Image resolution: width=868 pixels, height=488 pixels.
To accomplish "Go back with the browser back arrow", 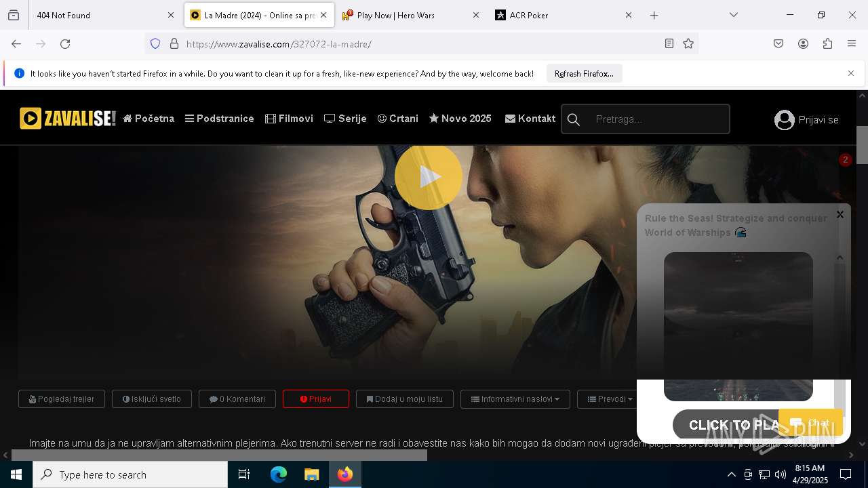I will pos(16,44).
